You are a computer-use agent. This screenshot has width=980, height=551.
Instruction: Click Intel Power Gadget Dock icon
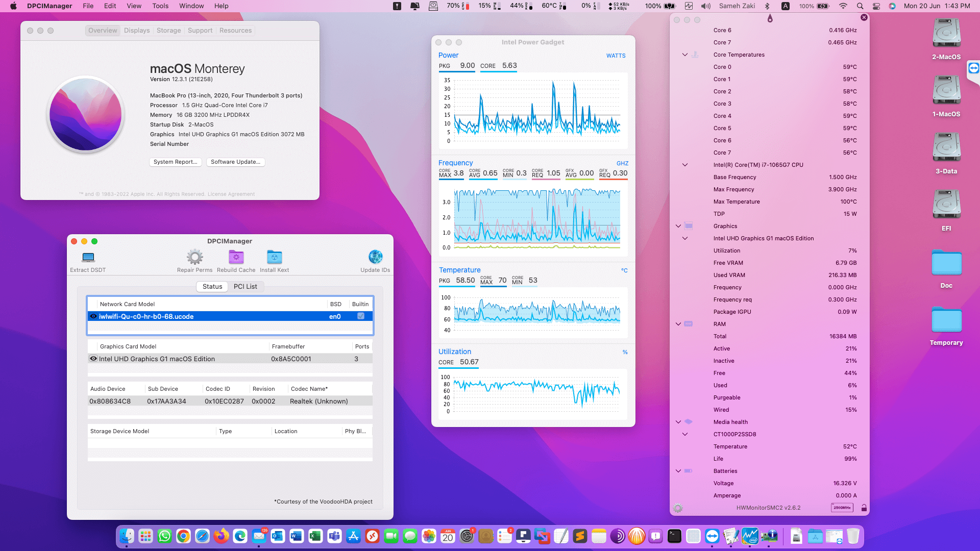(x=750, y=536)
